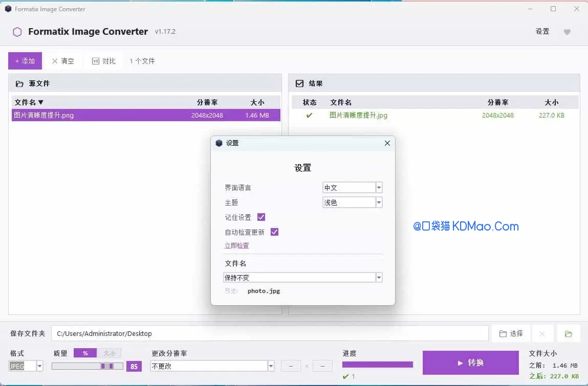Viewport: 588px width, 386px height.
Task: Switch quality mode to percent
Action: (85, 353)
